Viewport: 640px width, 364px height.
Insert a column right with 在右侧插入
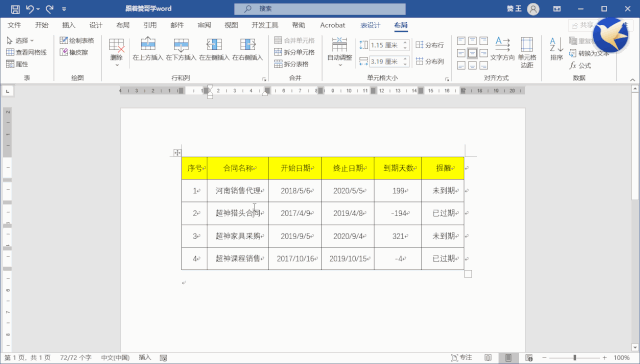(247, 49)
